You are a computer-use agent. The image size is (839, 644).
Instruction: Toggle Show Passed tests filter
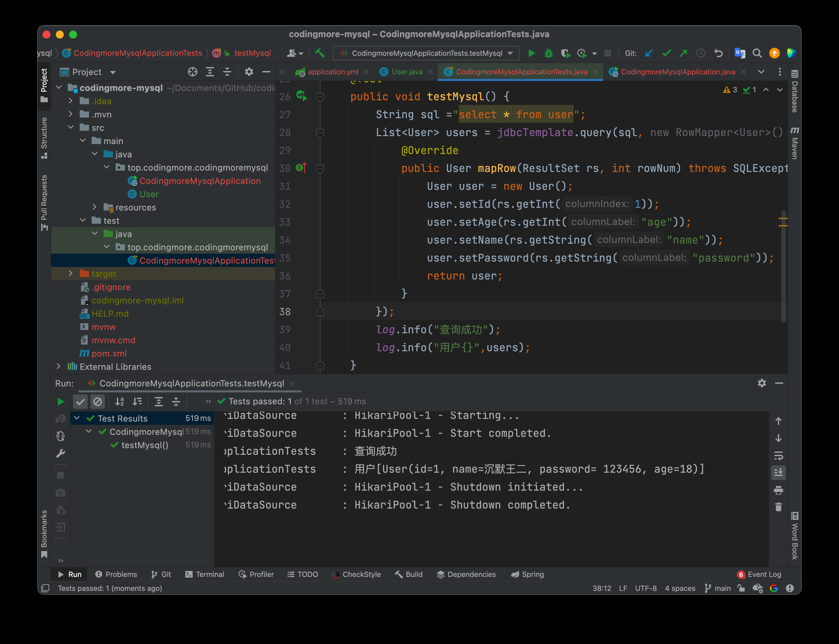point(80,401)
